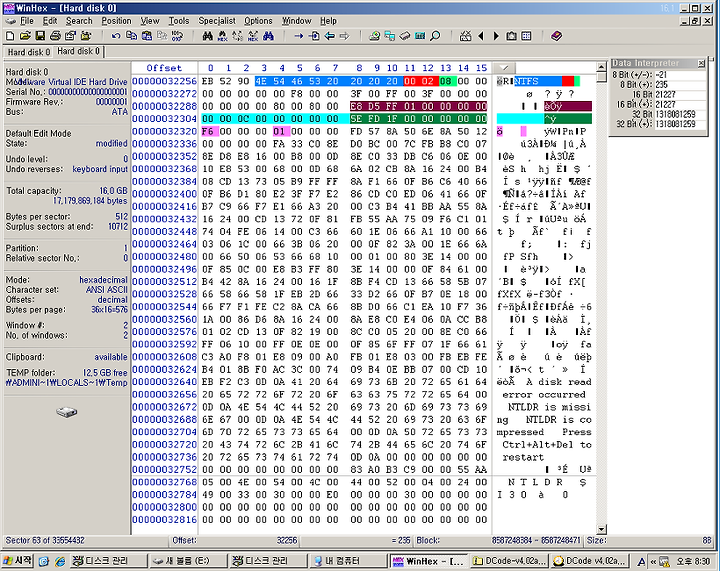Screen dimensions: 720x571
Task: Expand the dropdown arrow above text column
Action: [x=506, y=68]
